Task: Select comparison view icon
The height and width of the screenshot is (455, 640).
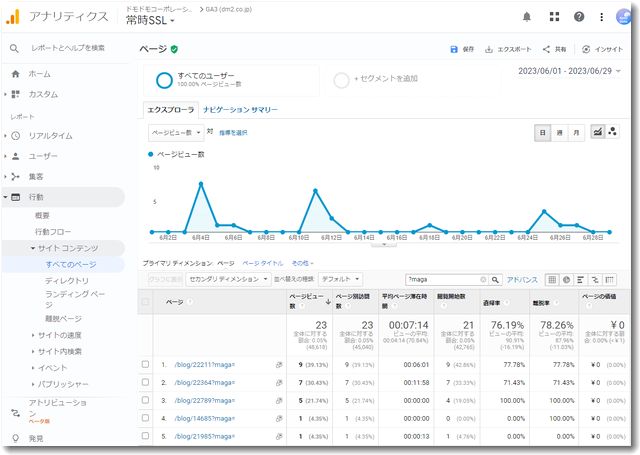Action: (595, 280)
